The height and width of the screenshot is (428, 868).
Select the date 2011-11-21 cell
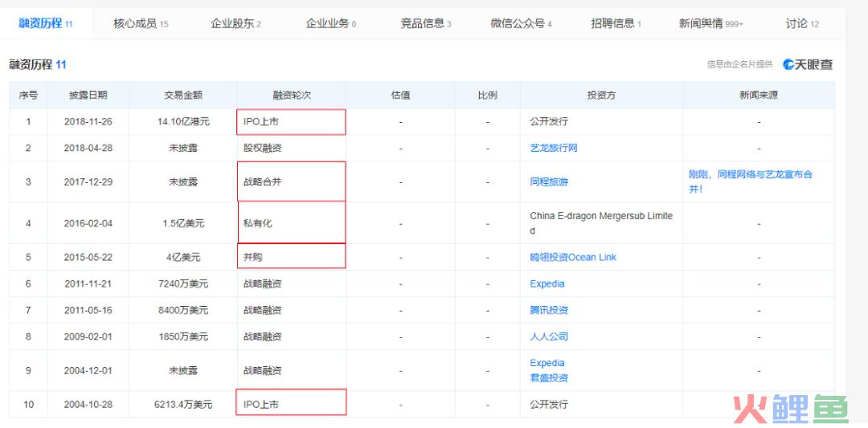coord(88,283)
